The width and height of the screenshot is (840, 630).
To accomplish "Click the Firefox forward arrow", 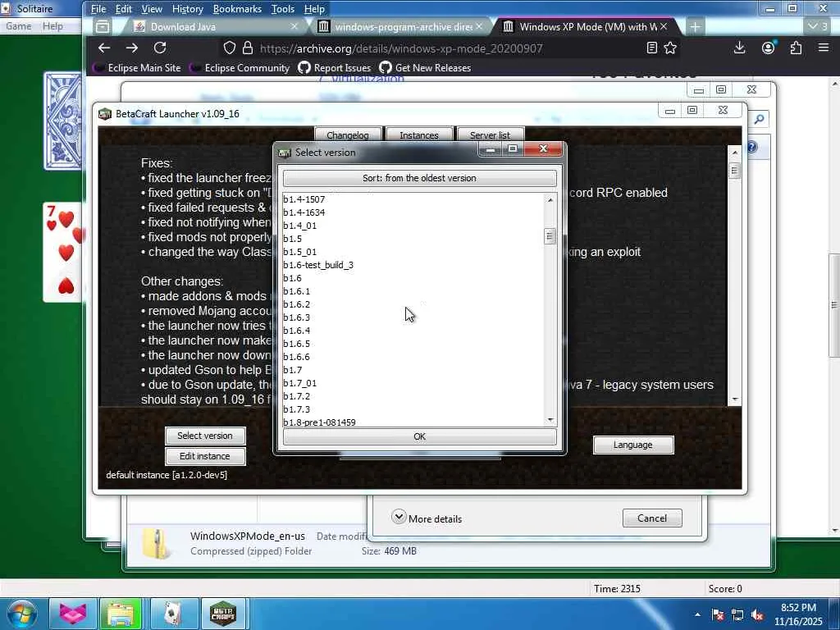I will pos(132,48).
